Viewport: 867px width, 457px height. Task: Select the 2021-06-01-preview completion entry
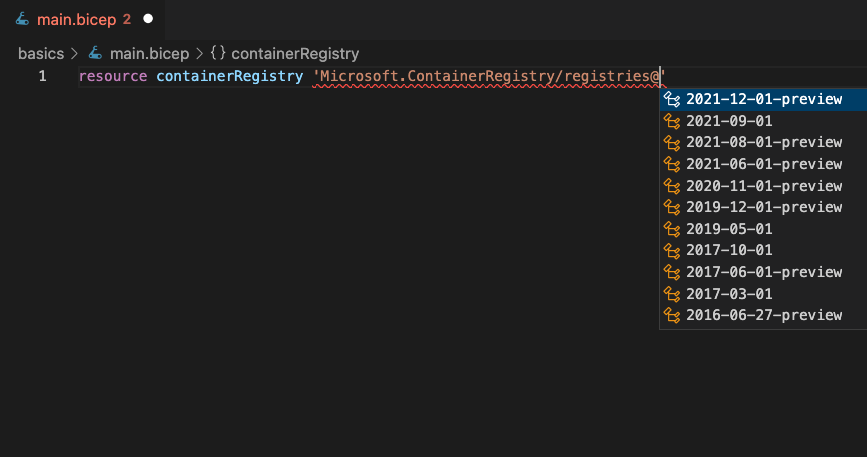tap(764, 164)
